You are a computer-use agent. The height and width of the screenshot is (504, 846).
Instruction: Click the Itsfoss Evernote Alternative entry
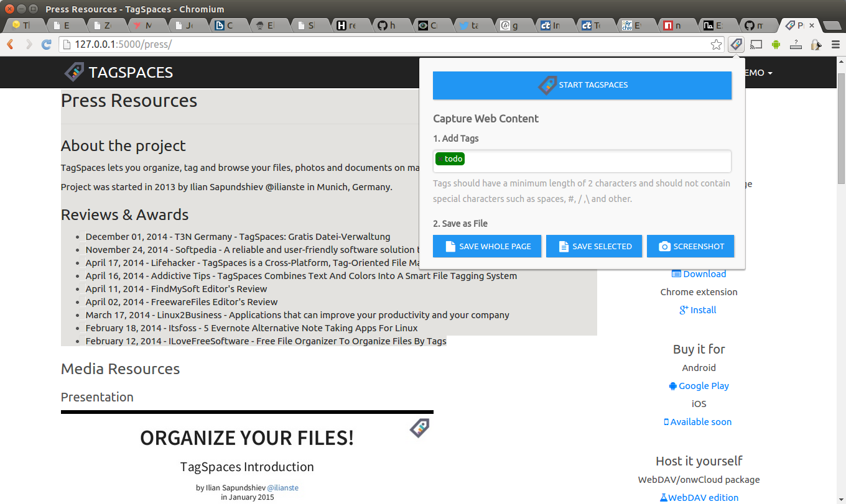click(x=252, y=328)
